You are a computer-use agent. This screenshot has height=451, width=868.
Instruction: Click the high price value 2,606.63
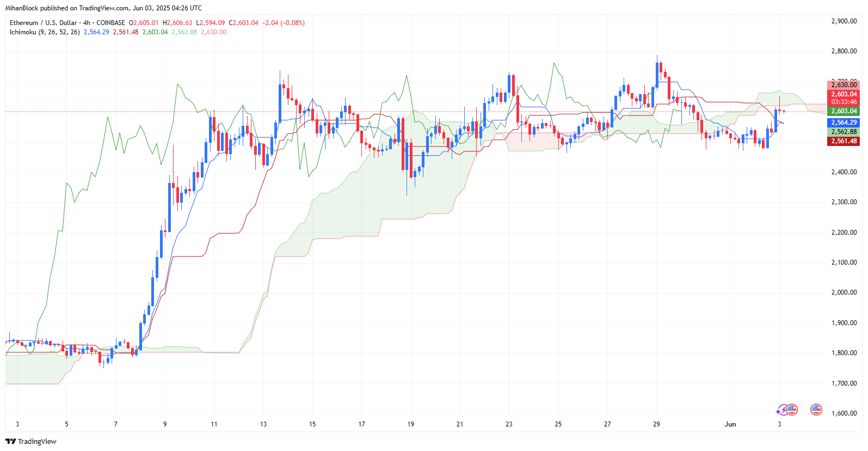pos(180,23)
